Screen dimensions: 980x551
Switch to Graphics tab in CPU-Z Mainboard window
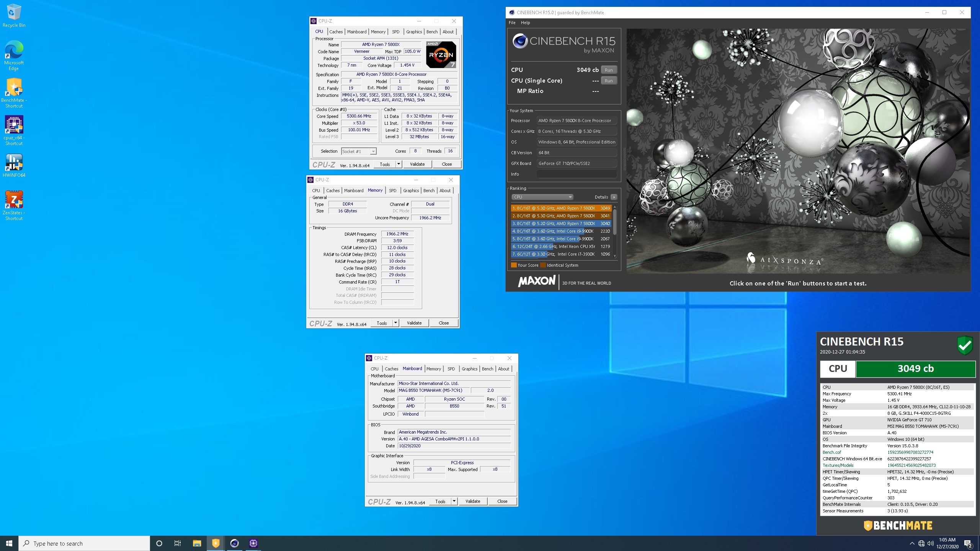pyautogui.click(x=469, y=369)
